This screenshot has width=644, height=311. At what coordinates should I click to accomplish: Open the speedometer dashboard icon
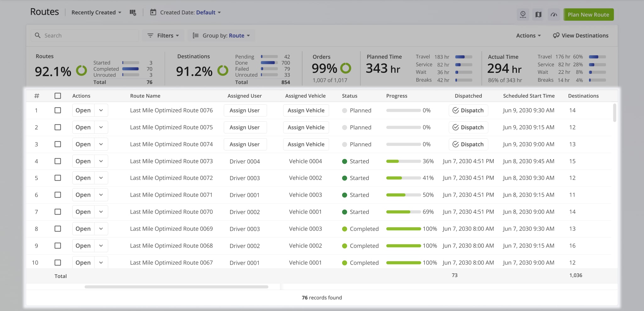point(554,14)
